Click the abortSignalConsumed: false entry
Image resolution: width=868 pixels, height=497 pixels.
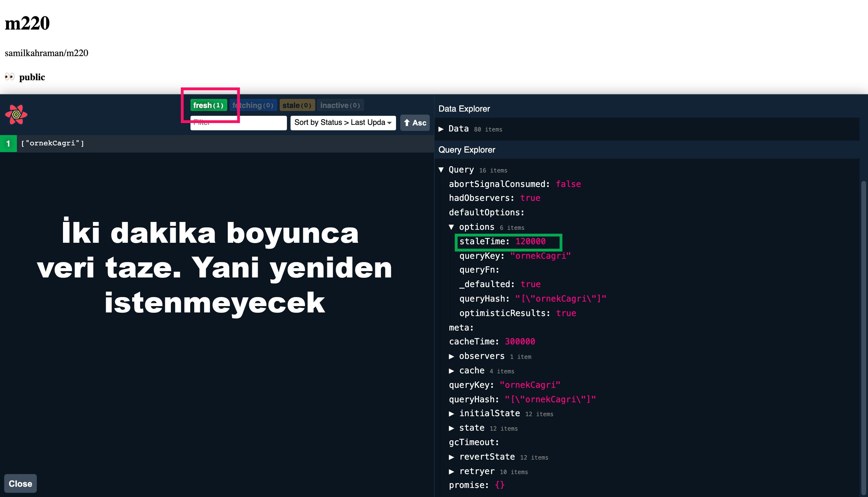[x=515, y=184]
